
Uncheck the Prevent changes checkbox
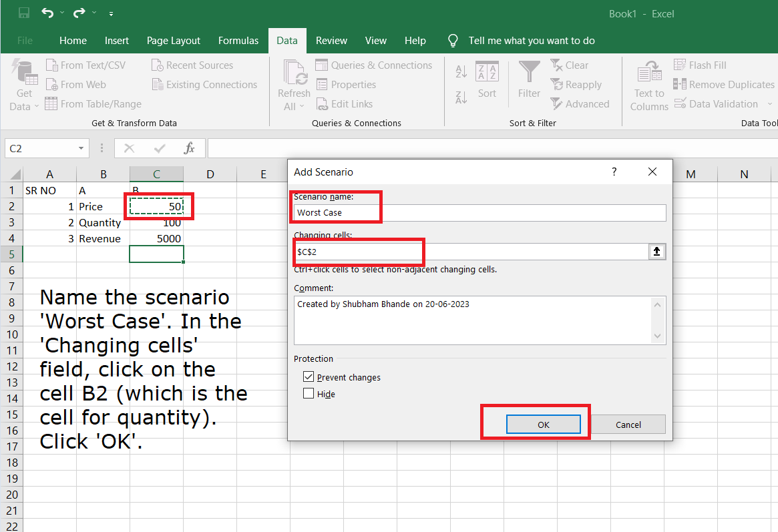(x=308, y=376)
